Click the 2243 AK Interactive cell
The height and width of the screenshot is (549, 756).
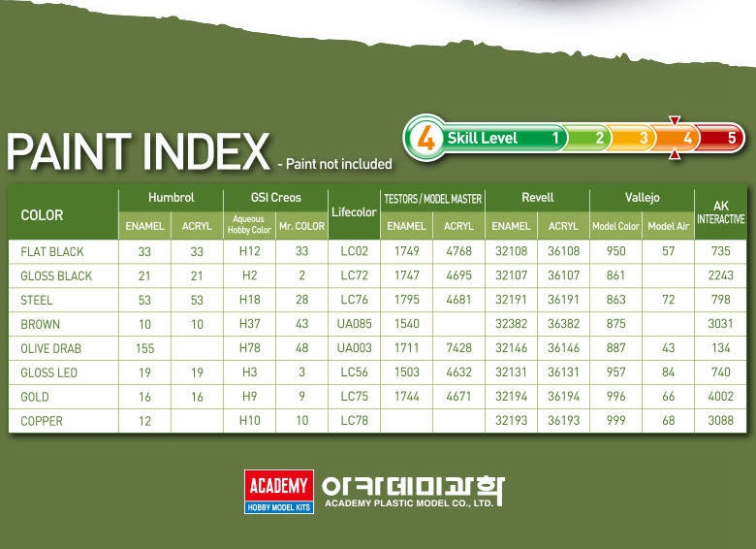pos(721,275)
